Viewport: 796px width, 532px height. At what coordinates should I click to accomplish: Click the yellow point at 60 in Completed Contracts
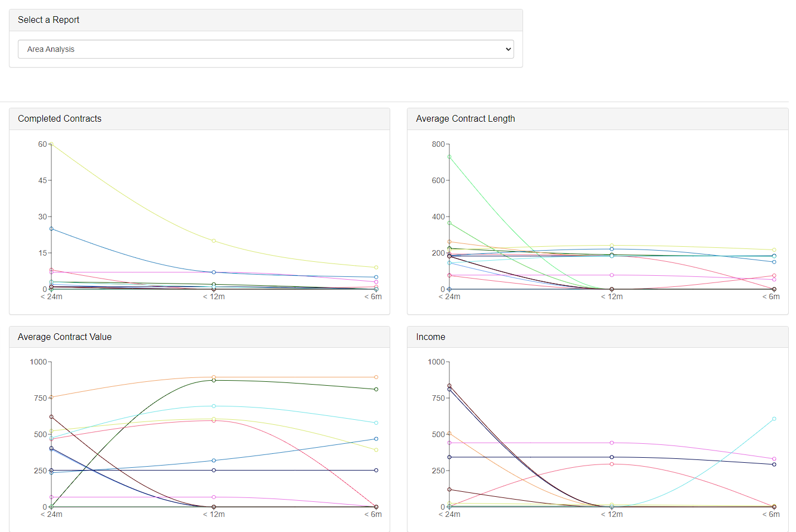(51, 144)
